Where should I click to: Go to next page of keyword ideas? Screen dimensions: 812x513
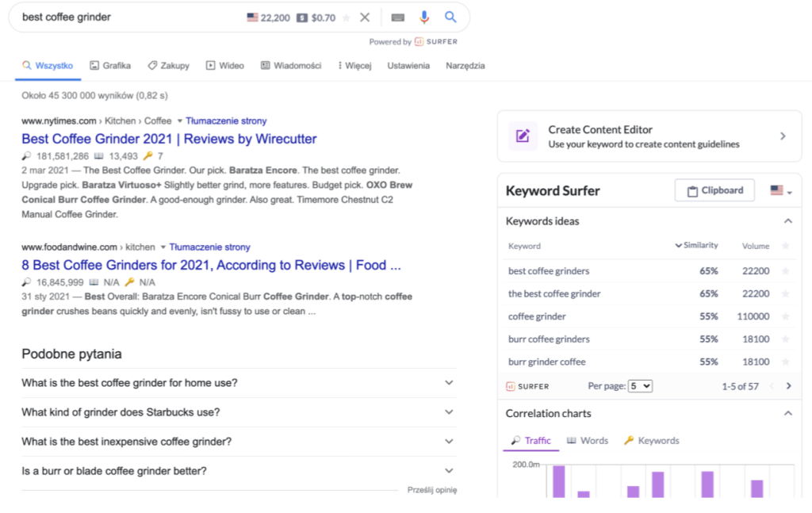point(789,386)
